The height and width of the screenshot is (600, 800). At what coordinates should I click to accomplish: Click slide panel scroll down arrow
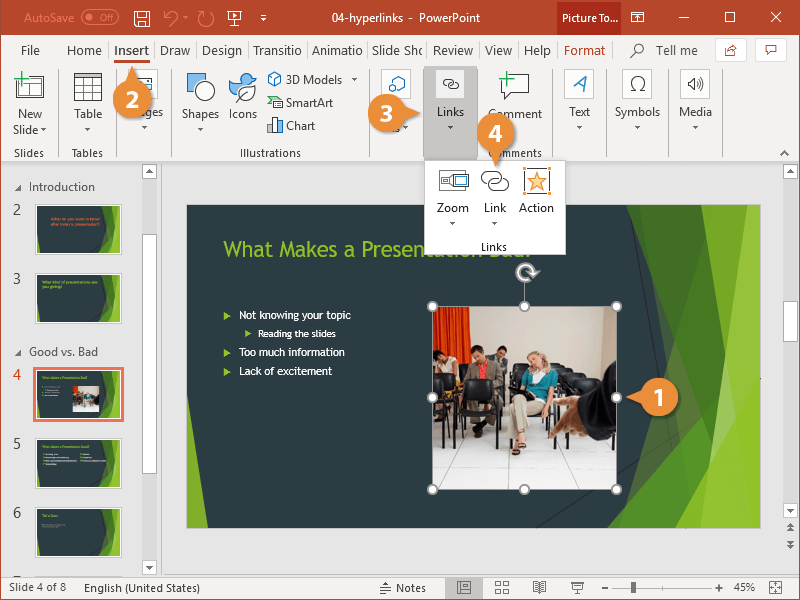pos(149,567)
